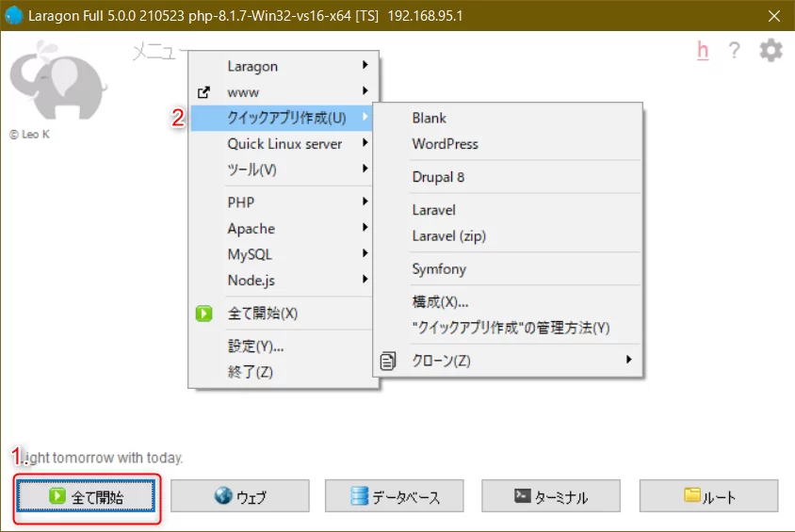Viewport: 795px width, 532px height.
Task: Expand the Laragon submenu arrow
Action: 365,65
